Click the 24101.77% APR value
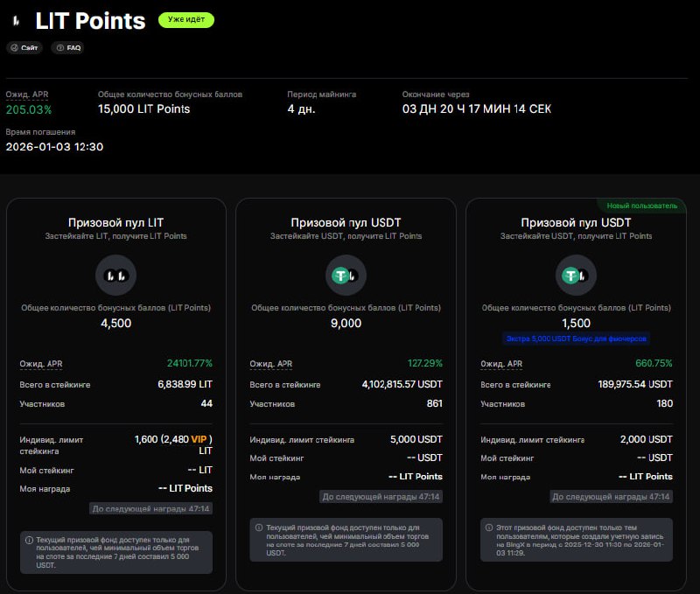700x594 pixels. [190, 363]
